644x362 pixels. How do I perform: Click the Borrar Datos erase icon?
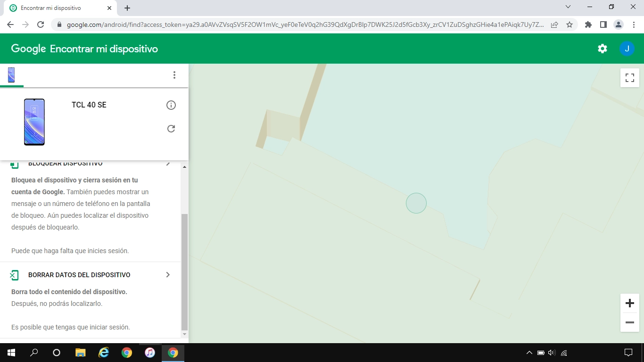(15, 274)
